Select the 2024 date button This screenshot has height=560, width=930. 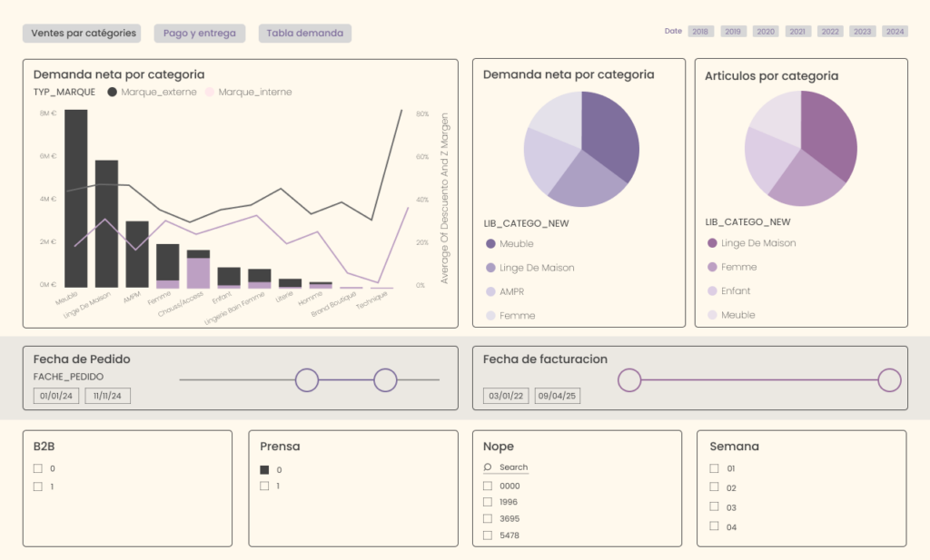pyautogui.click(x=895, y=31)
